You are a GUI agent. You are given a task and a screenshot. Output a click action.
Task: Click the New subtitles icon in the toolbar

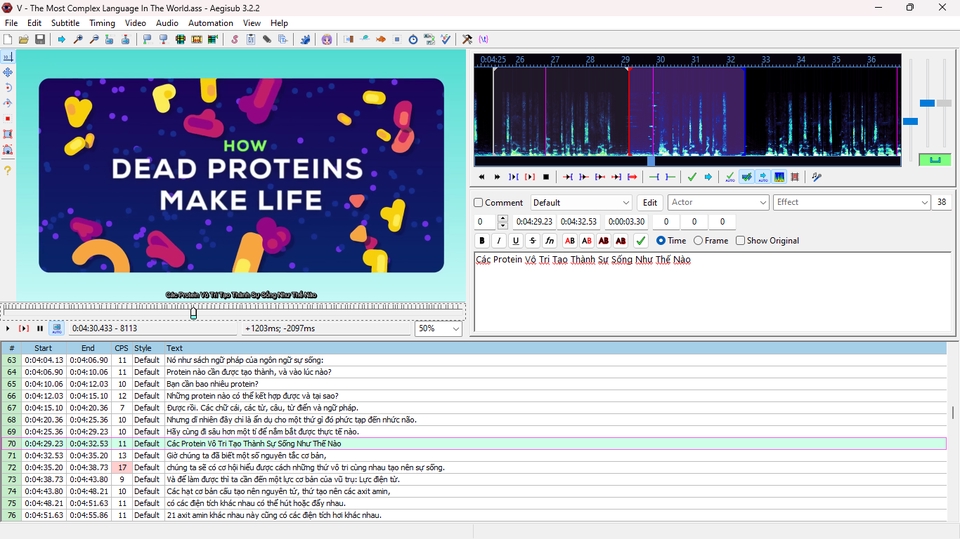(8, 39)
